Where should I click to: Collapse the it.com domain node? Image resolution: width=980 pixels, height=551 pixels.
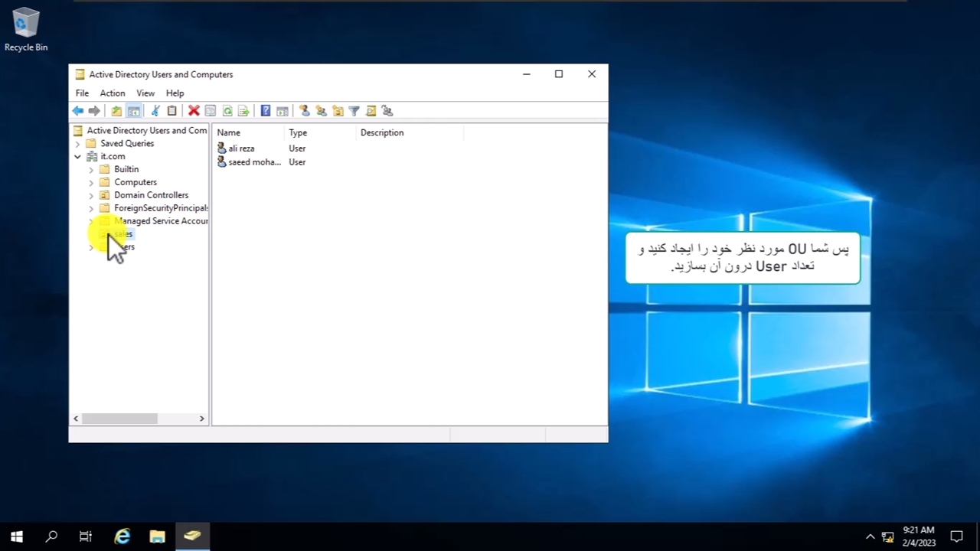tap(77, 156)
